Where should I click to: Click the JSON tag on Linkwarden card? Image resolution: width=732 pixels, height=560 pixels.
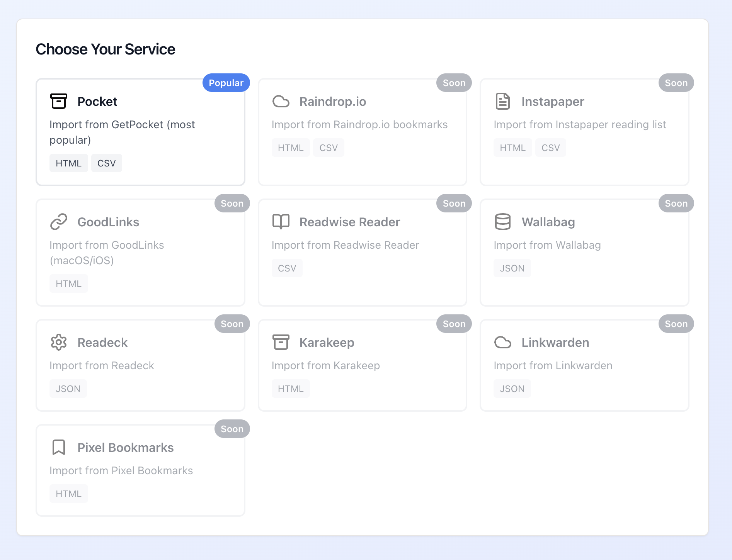pos(512,389)
